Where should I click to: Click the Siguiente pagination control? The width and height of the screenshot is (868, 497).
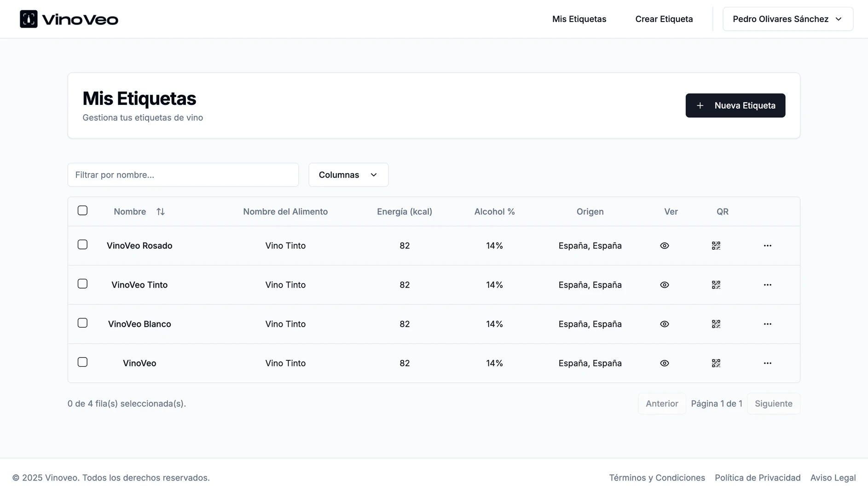coord(774,403)
